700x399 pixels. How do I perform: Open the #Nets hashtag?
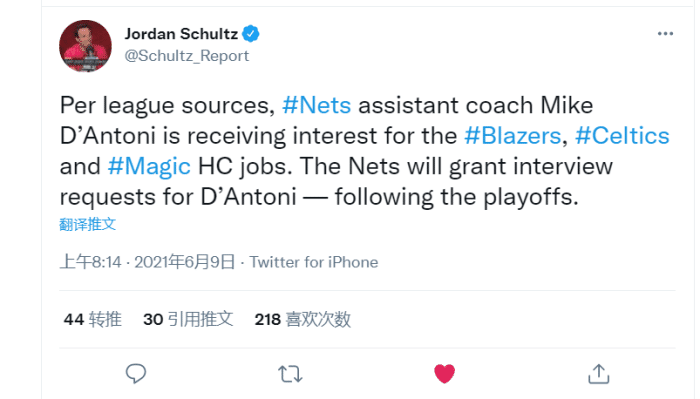tap(317, 105)
